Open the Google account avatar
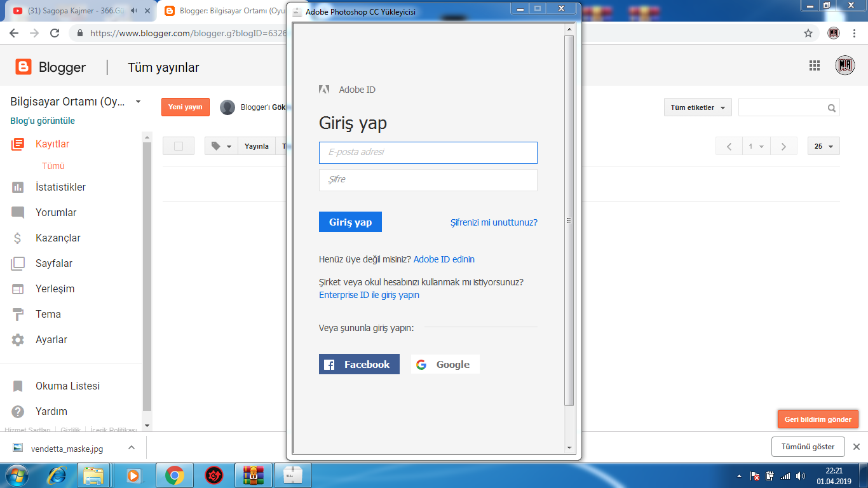868x488 pixels. 844,65
